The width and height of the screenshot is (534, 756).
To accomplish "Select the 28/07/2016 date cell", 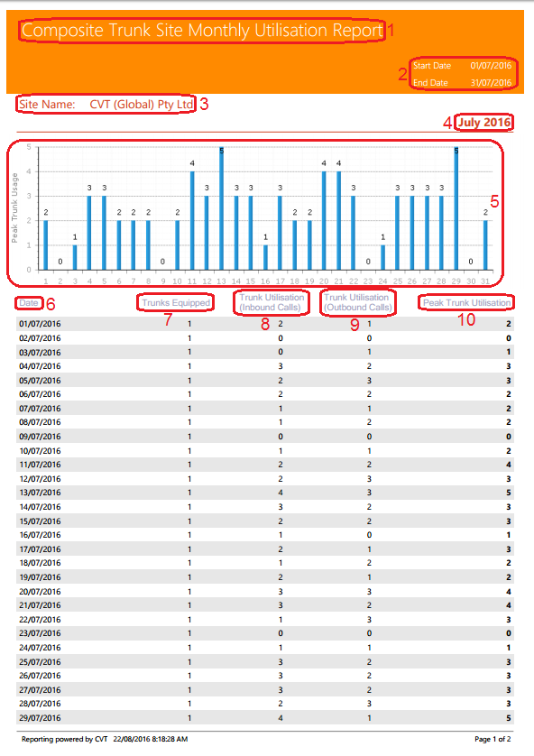I will coord(40,704).
